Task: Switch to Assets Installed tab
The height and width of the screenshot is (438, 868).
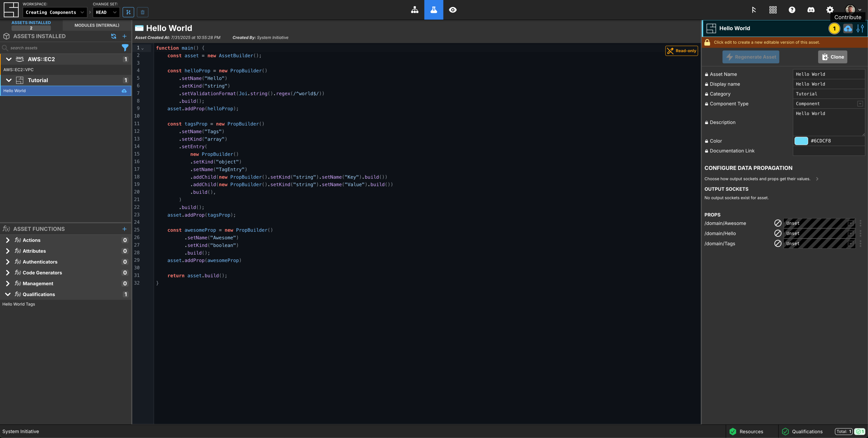Action: (x=31, y=25)
